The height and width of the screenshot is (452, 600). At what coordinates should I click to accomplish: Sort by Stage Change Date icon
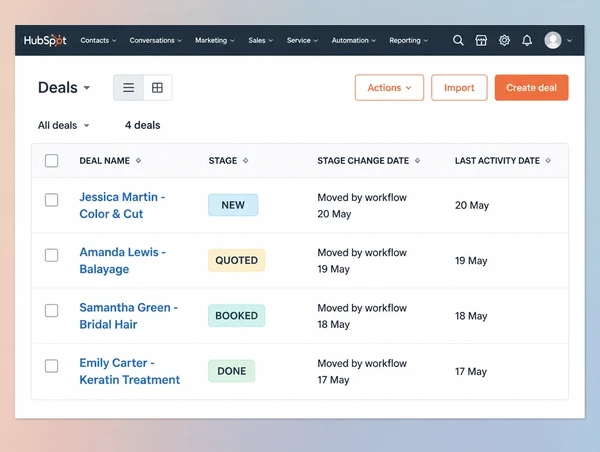click(x=417, y=161)
